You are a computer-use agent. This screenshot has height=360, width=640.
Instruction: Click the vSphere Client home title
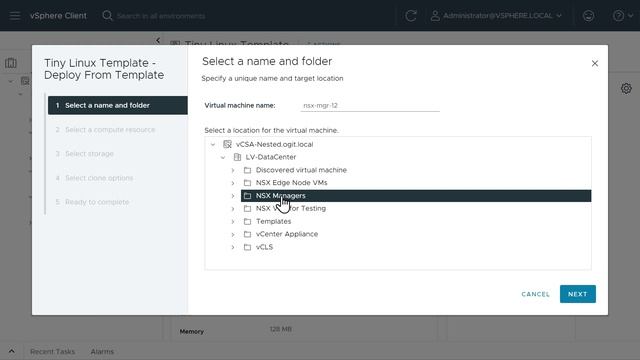tap(58, 16)
